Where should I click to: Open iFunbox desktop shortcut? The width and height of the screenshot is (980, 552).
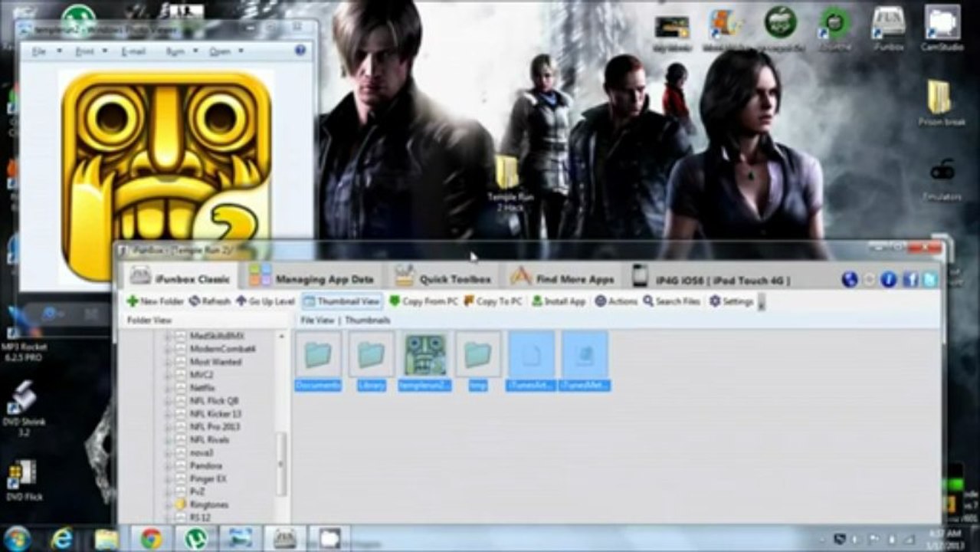coord(888,29)
